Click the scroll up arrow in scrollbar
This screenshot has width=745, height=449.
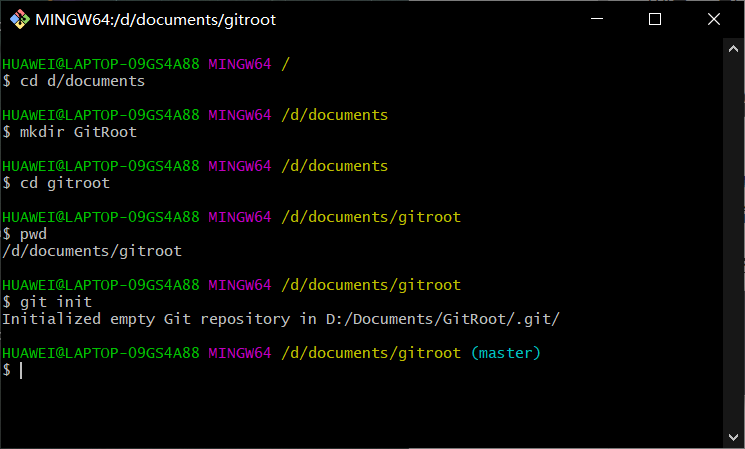pos(733,48)
